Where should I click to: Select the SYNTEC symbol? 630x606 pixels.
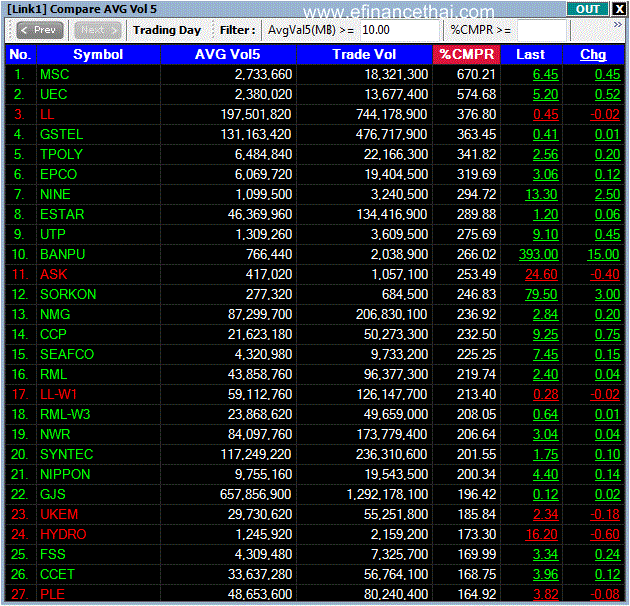click(67, 454)
